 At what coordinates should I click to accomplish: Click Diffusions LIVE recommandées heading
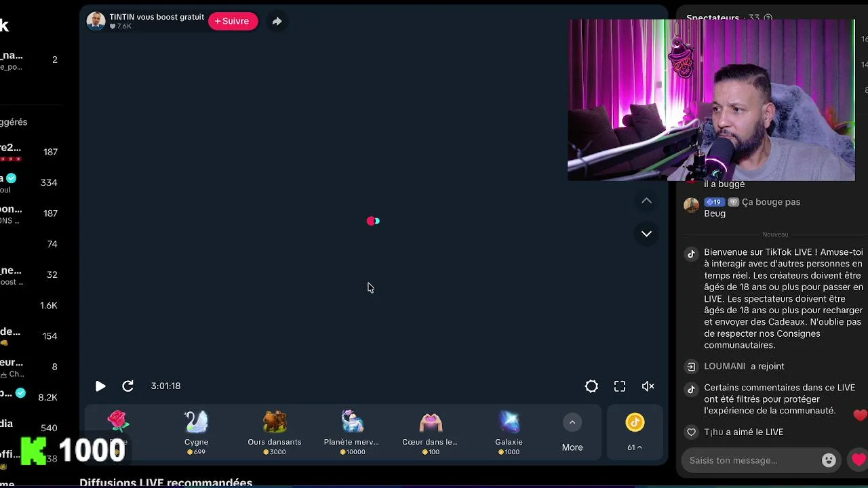point(165,483)
